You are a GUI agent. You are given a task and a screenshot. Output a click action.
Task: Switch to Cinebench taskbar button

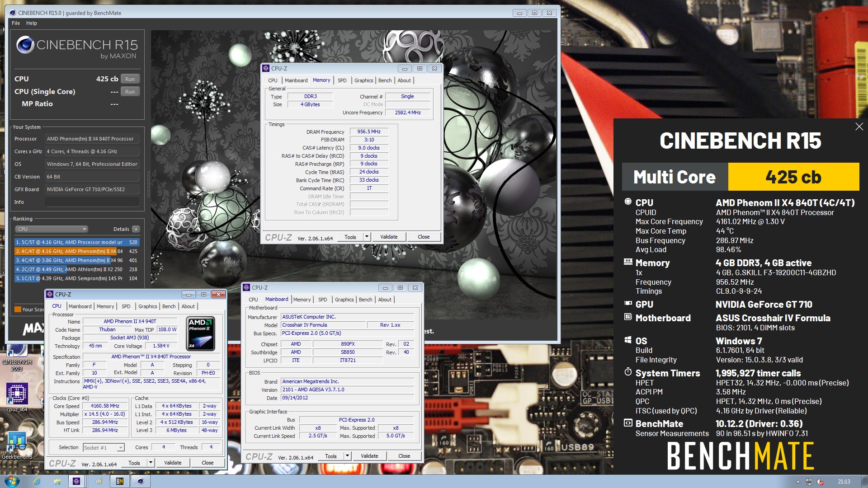[x=141, y=481]
